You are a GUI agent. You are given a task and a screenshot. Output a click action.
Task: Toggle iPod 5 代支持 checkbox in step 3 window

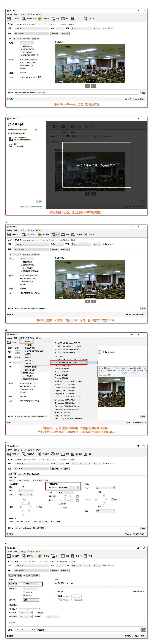tap(21, 268)
